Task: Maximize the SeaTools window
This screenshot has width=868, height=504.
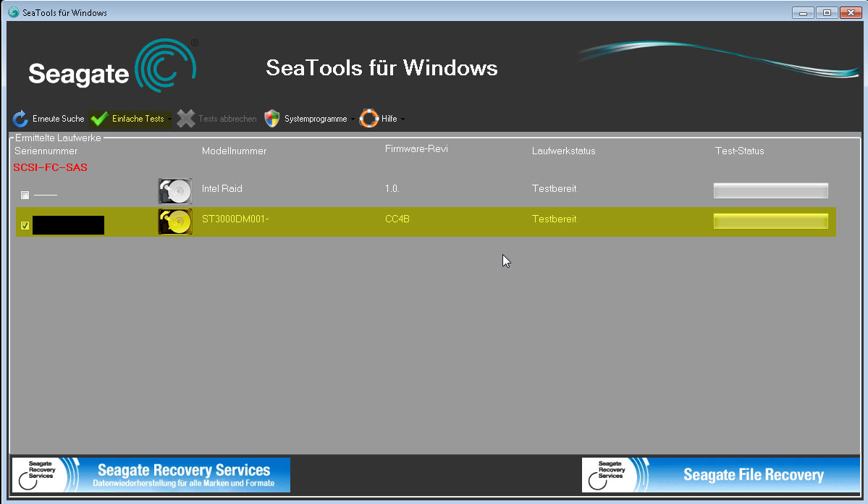Action: tap(827, 12)
